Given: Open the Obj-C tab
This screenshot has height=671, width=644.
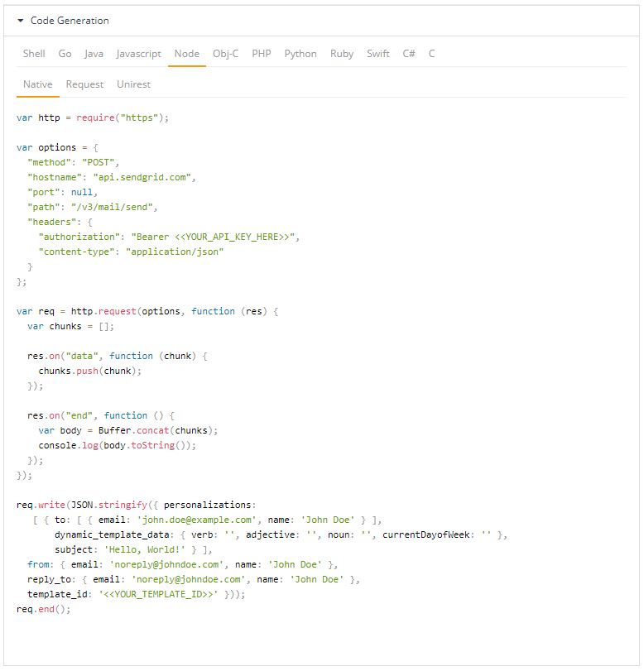Looking at the screenshot, I should [226, 54].
